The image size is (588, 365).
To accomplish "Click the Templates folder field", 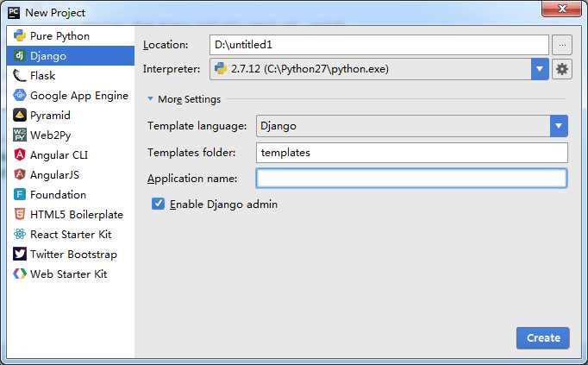I will [412, 153].
